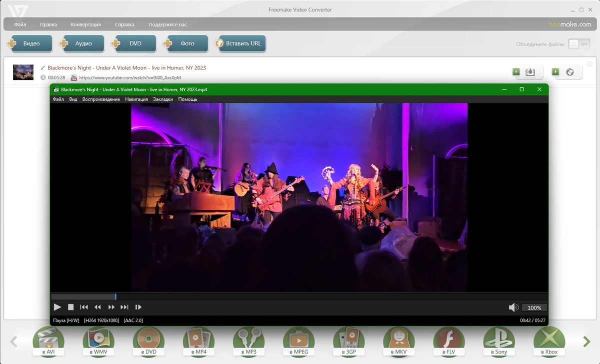Maximize the media player window
The image size is (600, 364).
521,89
